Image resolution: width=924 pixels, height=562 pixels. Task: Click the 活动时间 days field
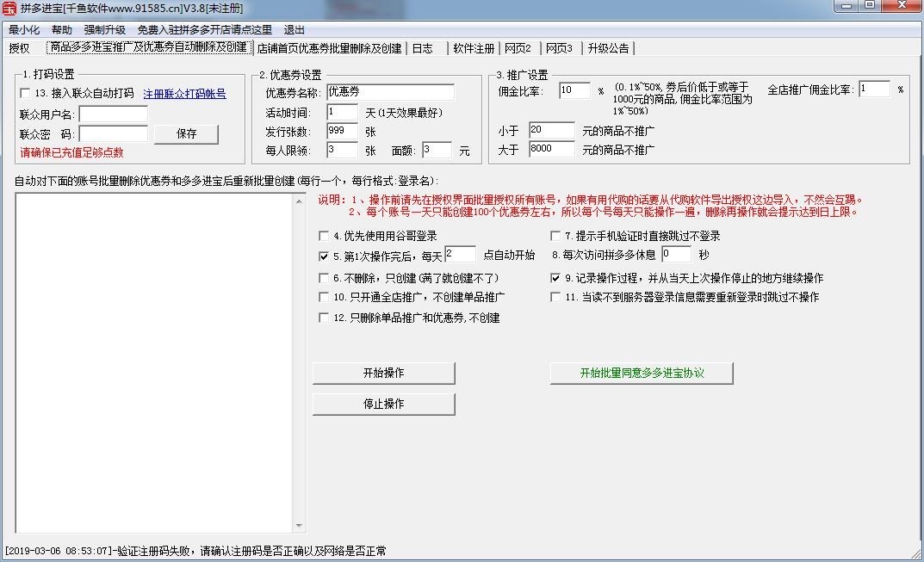(x=342, y=112)
